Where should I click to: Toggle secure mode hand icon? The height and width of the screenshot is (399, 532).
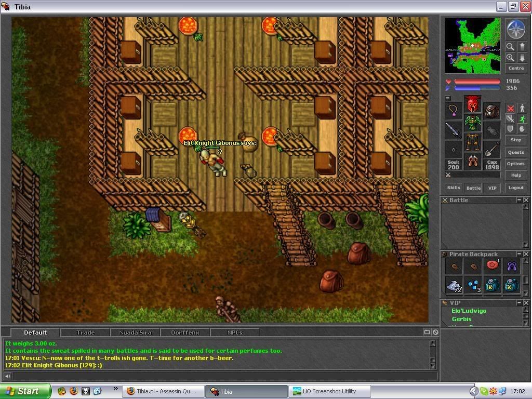pos(522,129)
